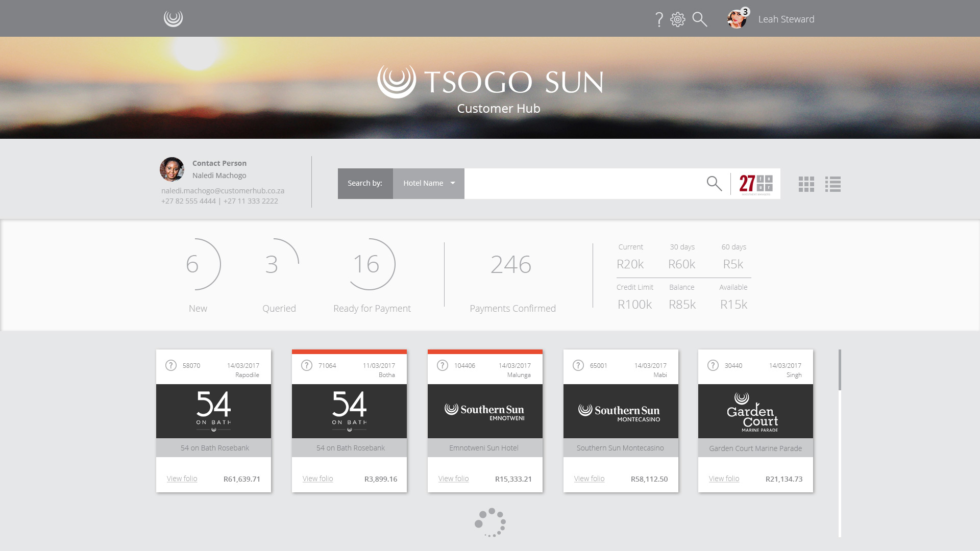This screenshot has width=980, height=551.
Task: Switch to list view icon
Action: (833, 184)
